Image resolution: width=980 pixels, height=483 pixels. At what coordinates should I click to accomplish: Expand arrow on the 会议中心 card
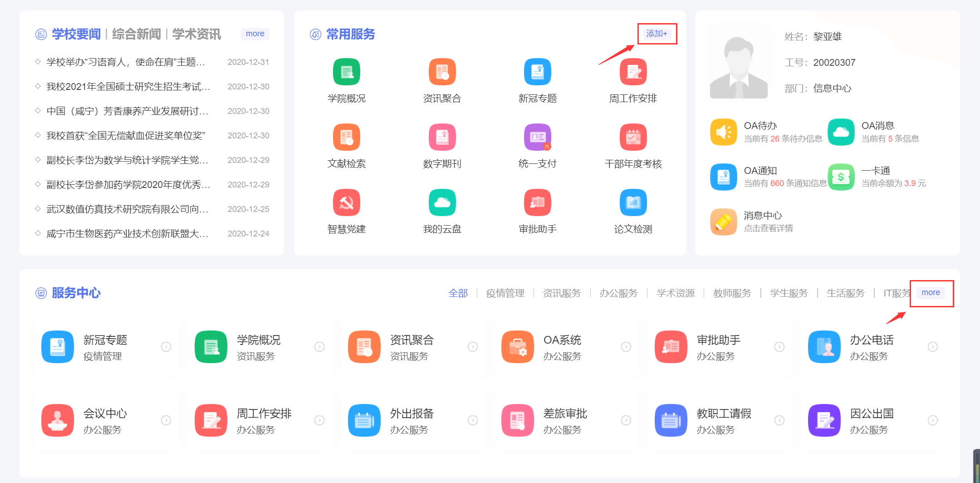(x=166, y=420)
